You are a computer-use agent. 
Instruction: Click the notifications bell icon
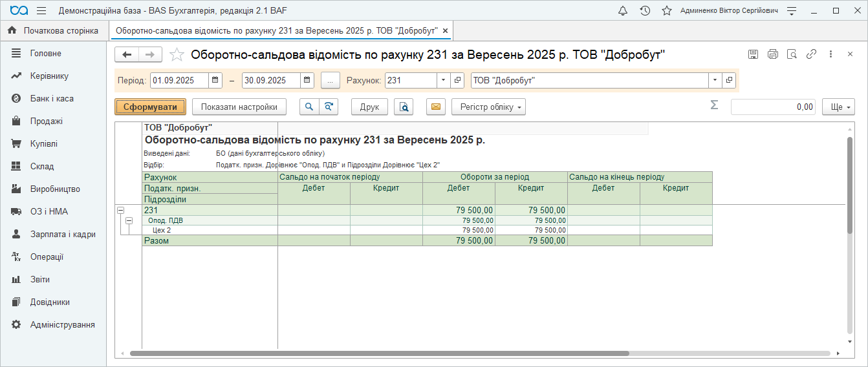pos(623,11)
